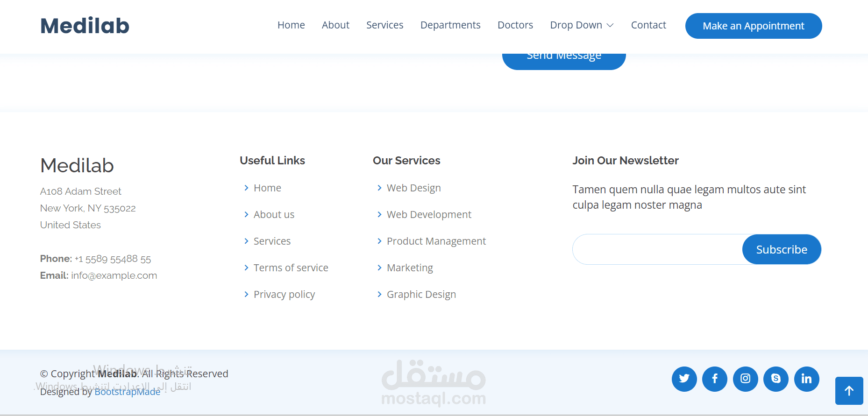Click the Medilab logo in header
The height and width of the screenshot is (416, 868).
click(x=85, y=26)
